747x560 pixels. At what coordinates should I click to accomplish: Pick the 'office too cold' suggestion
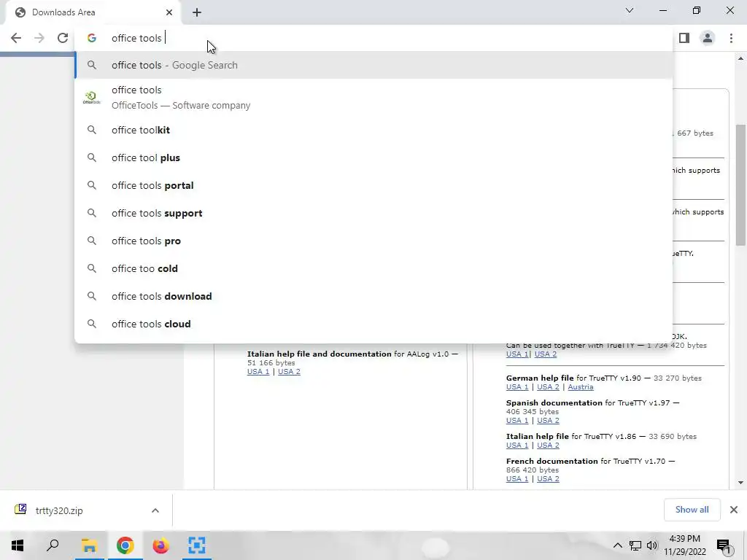coord(373,268)
